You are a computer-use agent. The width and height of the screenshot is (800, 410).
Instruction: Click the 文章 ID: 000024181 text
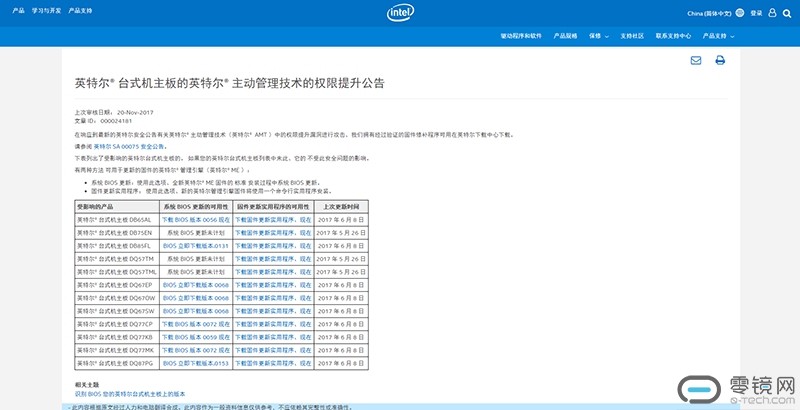coord(104,121)
